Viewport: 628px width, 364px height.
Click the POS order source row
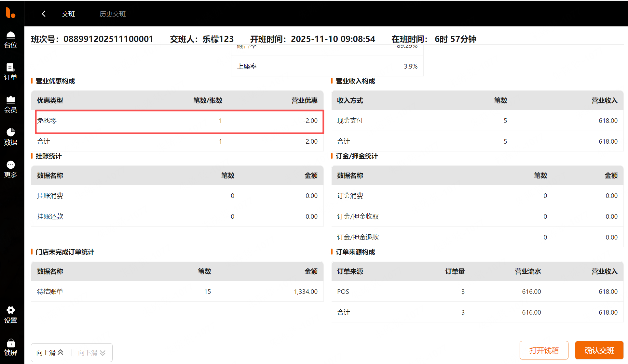pyautogui.click(x=477, y=292)
